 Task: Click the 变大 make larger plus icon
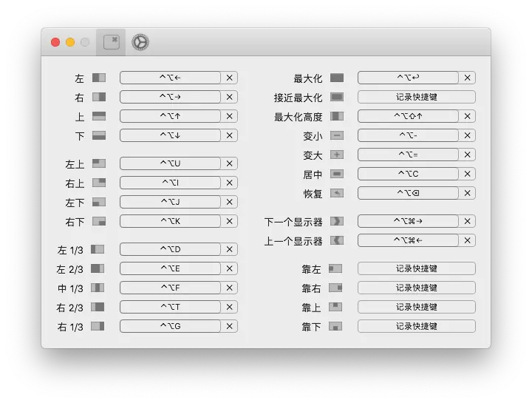(337, 155)
